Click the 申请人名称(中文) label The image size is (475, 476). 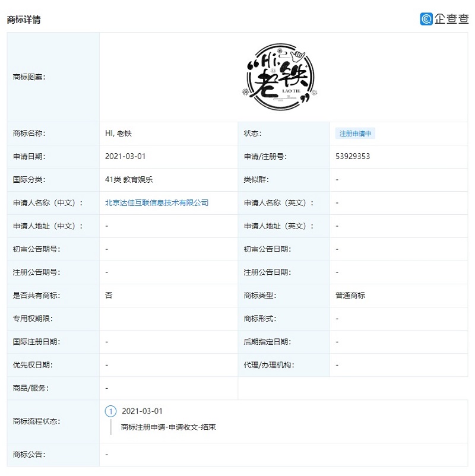pyautogui.click(x=47, y=203)
